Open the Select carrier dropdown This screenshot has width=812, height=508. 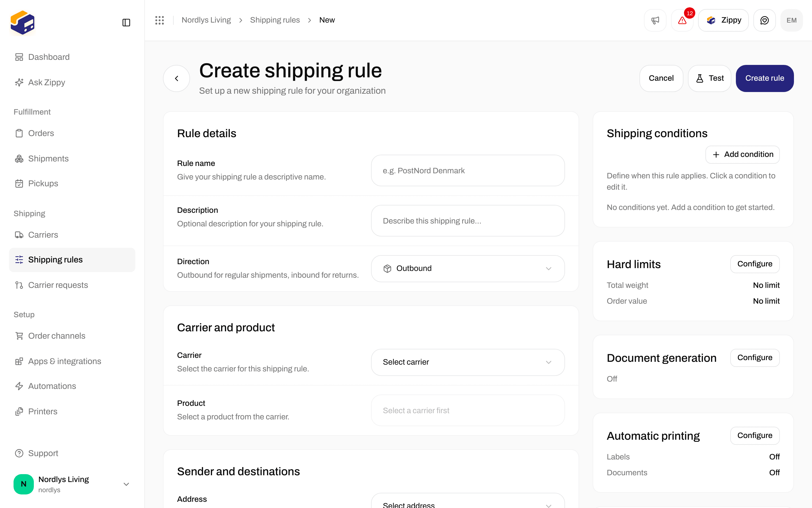point(468,362)
